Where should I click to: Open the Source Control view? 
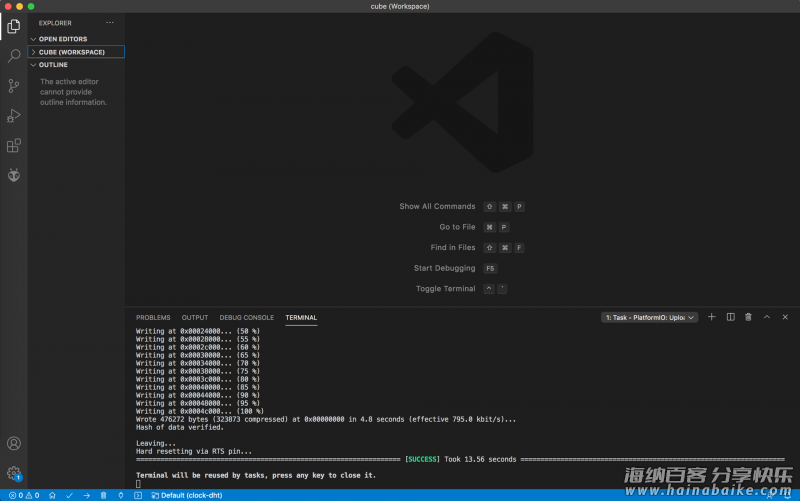[x=14, y=86]
